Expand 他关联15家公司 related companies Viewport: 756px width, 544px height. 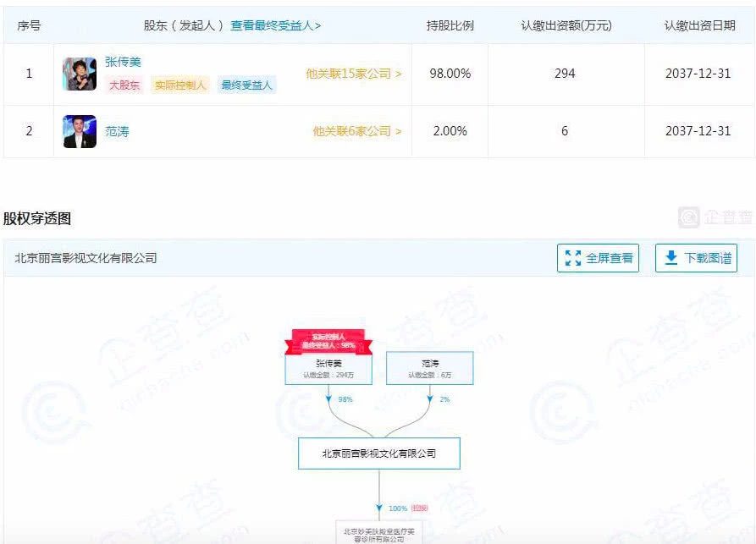pyautogui.click(x=353, y=74)
